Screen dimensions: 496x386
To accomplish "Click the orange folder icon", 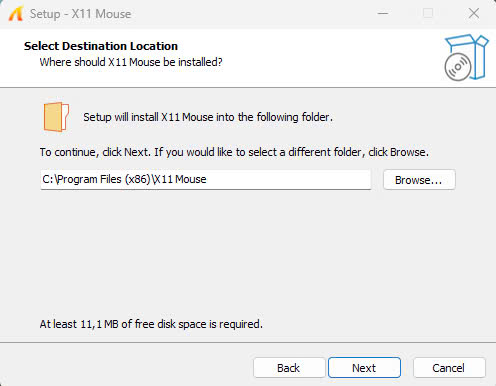I will tap(56, 117).
